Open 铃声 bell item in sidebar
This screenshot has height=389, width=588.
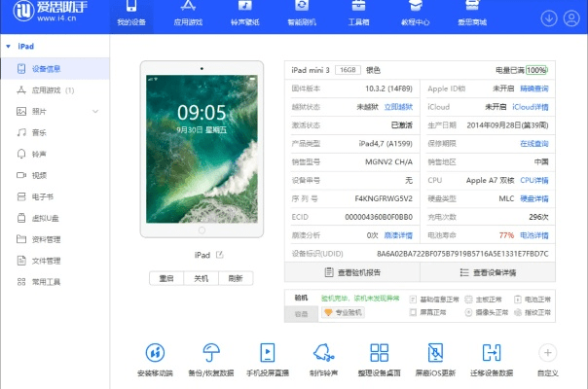pos(55,154)
